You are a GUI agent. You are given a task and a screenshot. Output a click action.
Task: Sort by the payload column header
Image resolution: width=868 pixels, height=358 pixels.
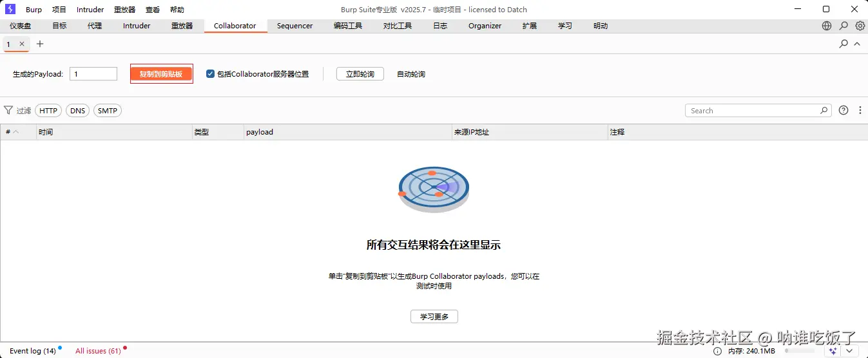pyautogui.click(x=349, y=132)
